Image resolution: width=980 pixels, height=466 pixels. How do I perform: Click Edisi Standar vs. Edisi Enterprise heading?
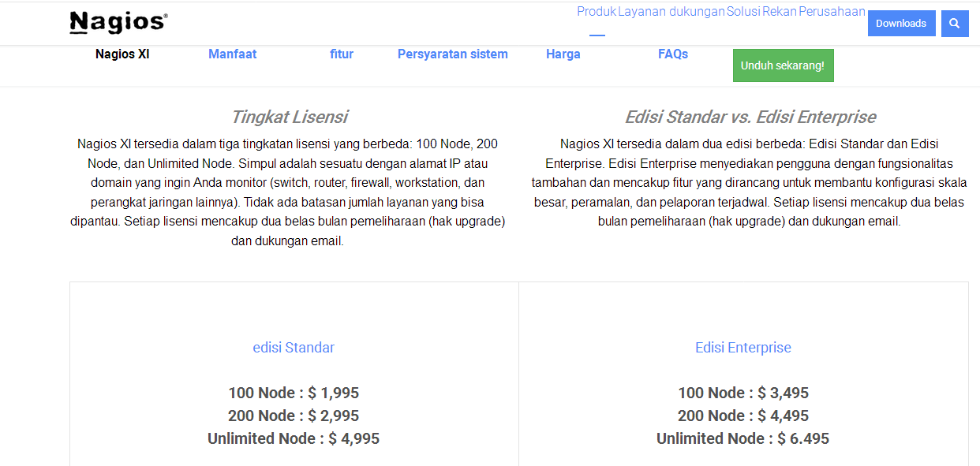[750, 117]
